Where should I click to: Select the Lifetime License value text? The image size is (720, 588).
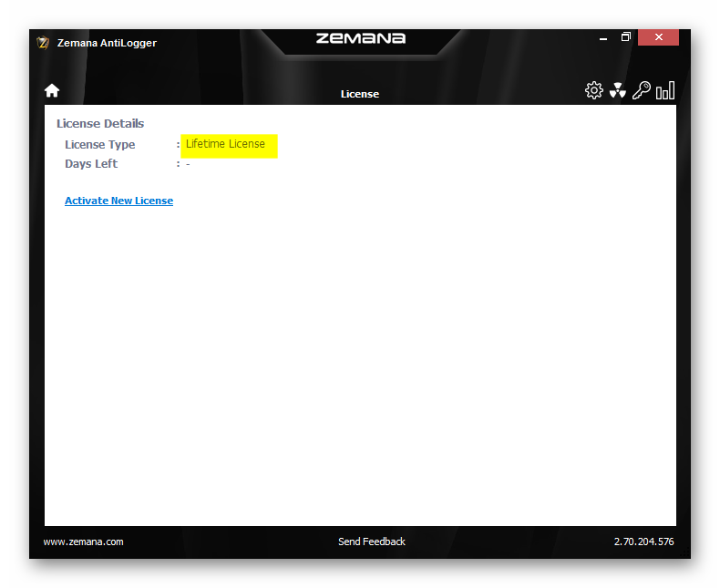coord(225,144)
